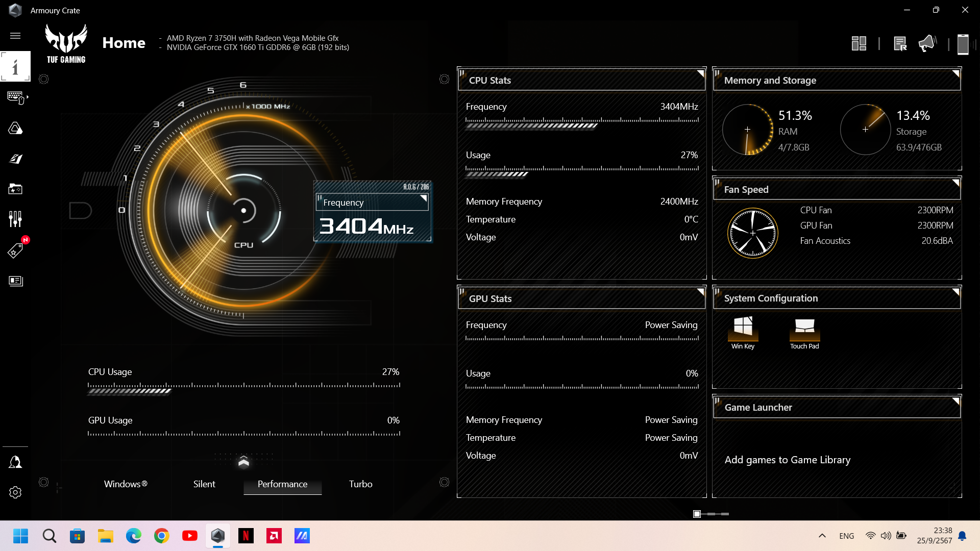Viewport: 980px width, 551px height.
Task: Open MyASUS from taskbar
Action: point(302,536)
